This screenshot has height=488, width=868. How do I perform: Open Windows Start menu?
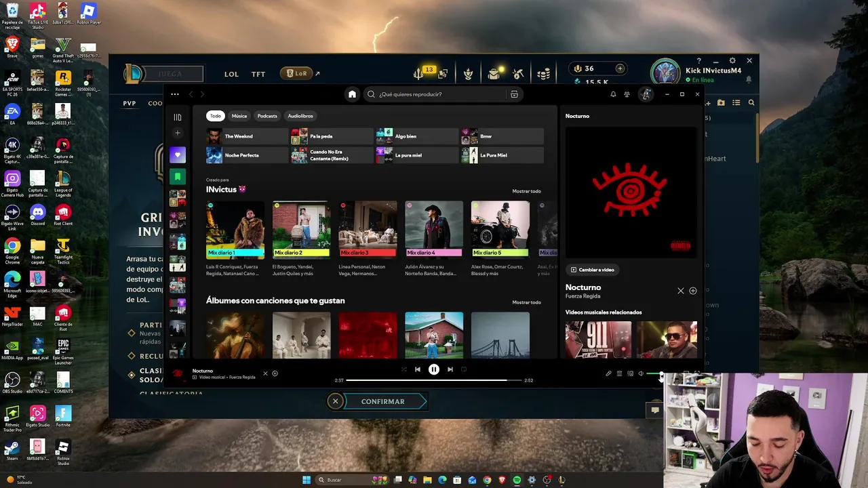point(307,480)
